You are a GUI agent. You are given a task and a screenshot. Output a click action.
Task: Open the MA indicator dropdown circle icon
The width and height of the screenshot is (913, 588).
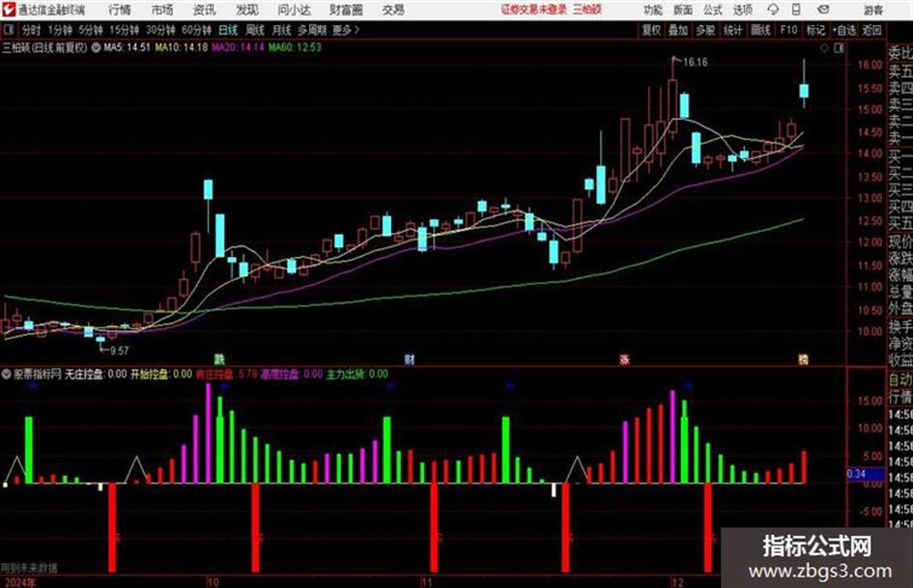click(x=96, y=47)
